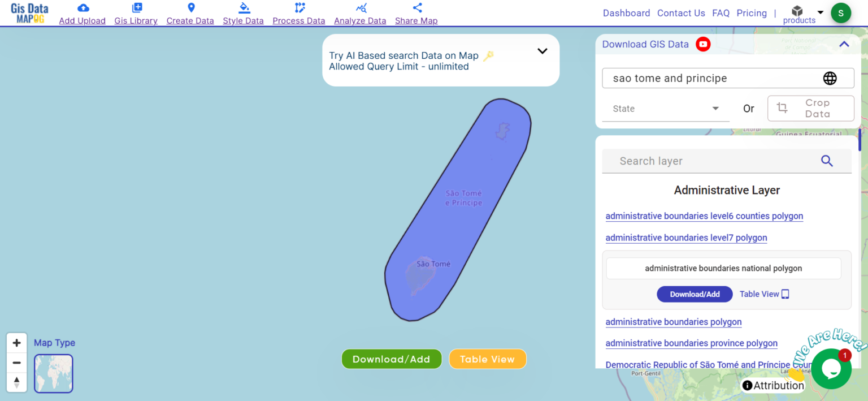The width and height of the screenshot is (868, 401).
Task: Open the Add Upload cloud tool
Action: pos(82,12)
